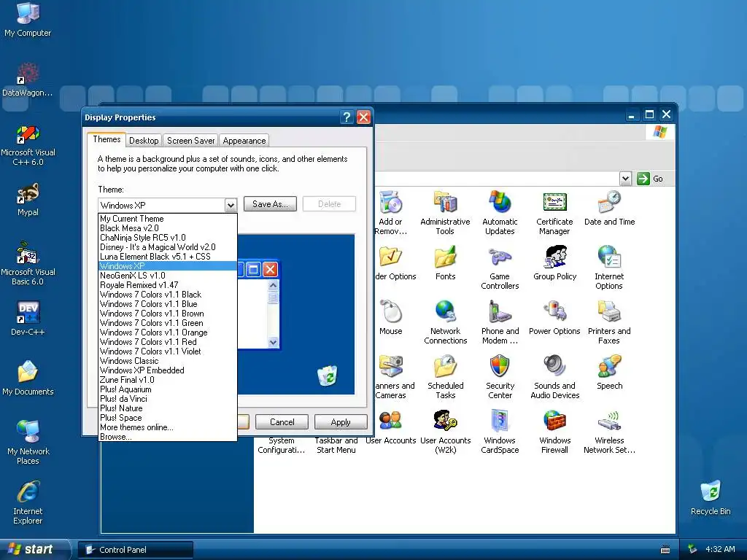Switch to the Desktop tab
The height and width of the screenshot is (560, 747).
click(144, 141)
